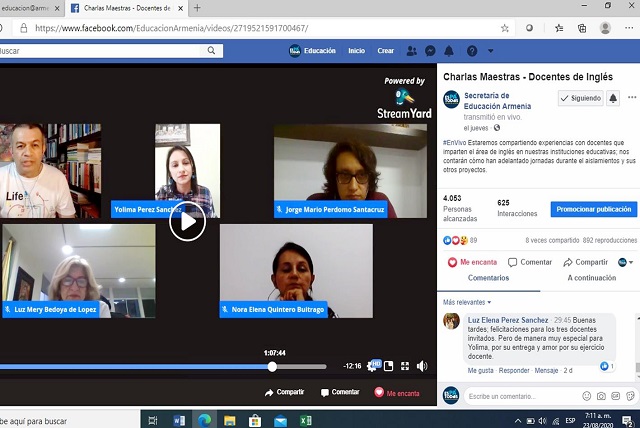Click the Facebook search magnifier icon
640x428 pixels.
211,51
